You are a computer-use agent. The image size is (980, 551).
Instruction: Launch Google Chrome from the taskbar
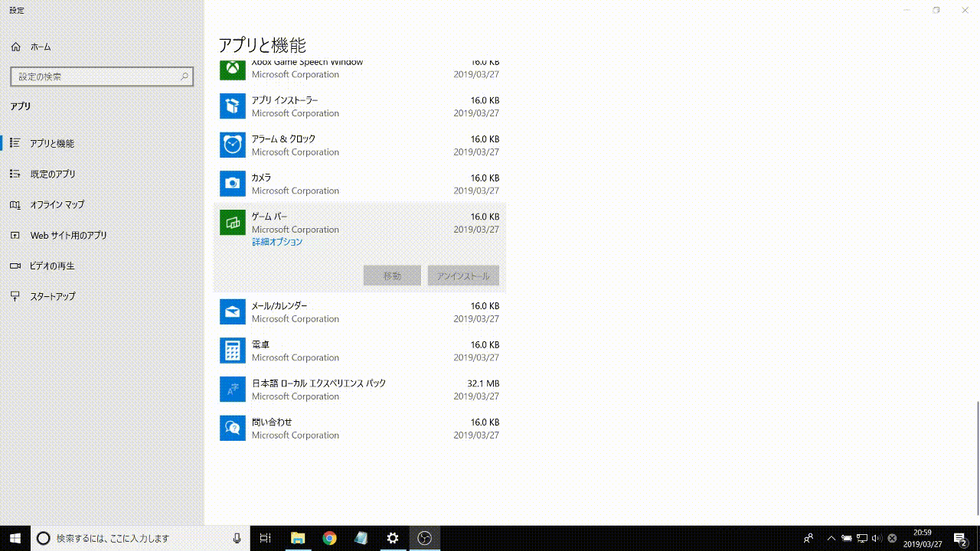329,538
